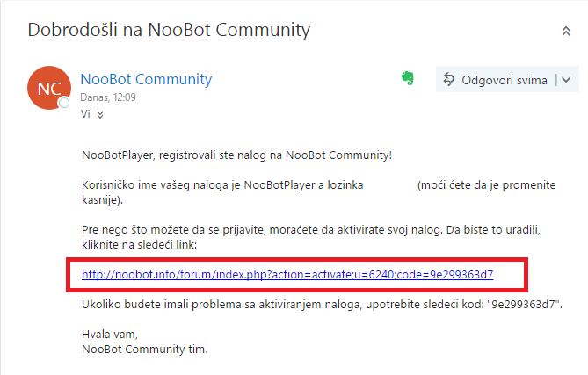Click the Hvala vam closing line
The width and height of the screenshot is (588, 375).
click(109, 335)
